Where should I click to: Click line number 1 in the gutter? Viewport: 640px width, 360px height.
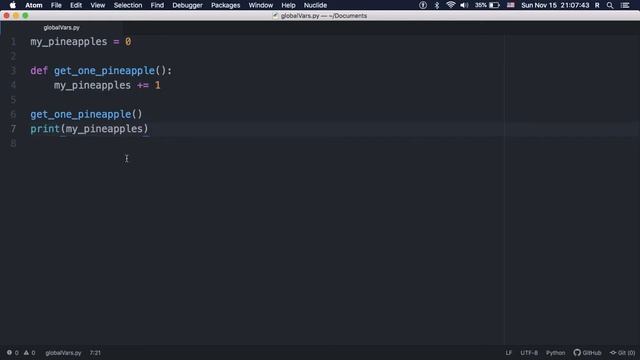[x=13, y=42]
